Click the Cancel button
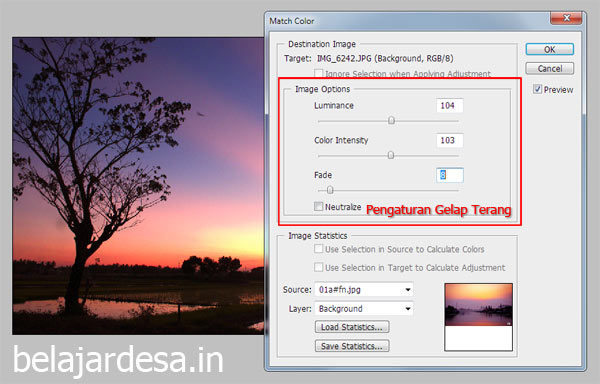Viewport: 600px width, 384px height. click(549, 68)
